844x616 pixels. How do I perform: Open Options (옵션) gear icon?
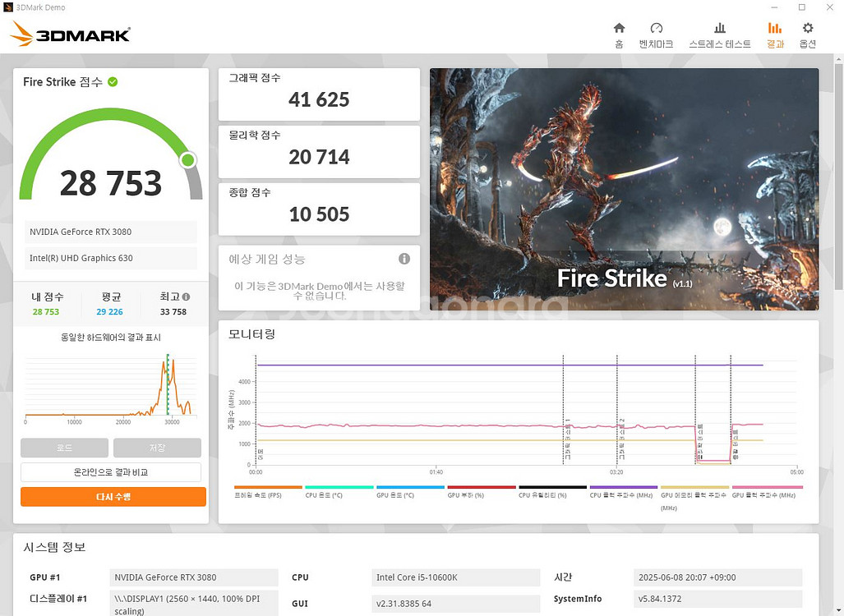807,28
